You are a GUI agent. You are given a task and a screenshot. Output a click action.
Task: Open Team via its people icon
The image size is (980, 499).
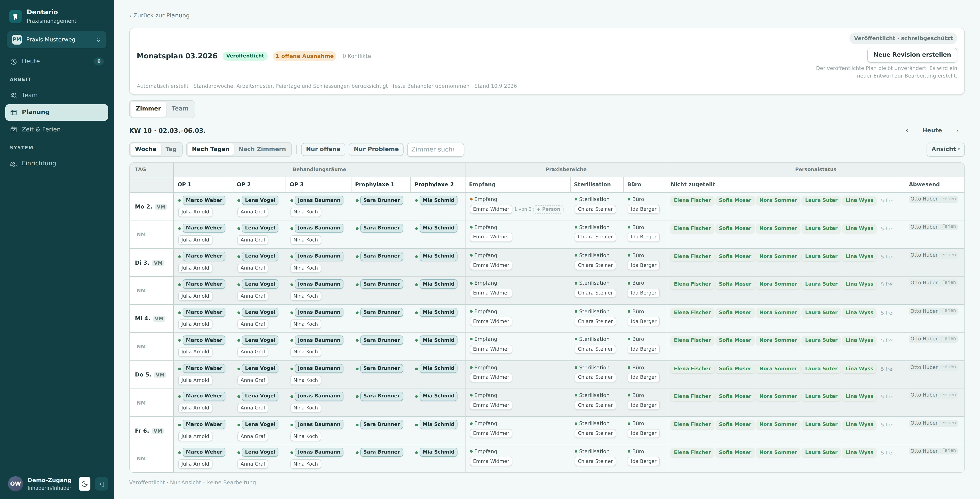(14, 96)
